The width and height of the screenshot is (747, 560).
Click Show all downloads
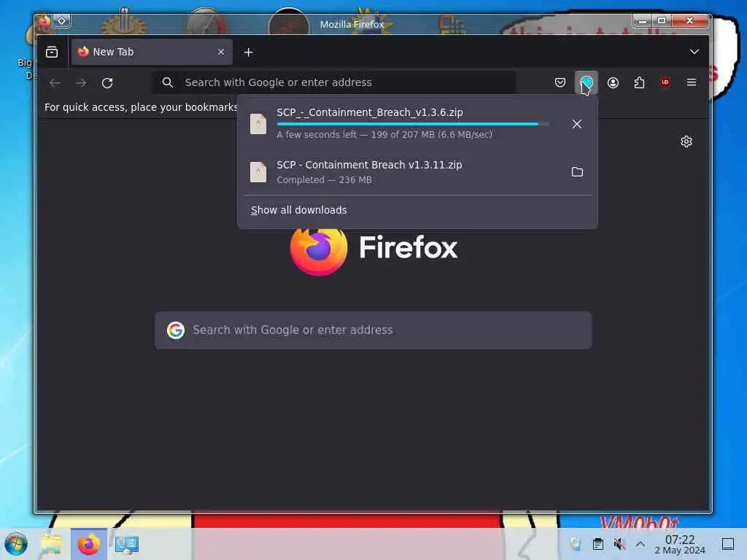point(298,210)
